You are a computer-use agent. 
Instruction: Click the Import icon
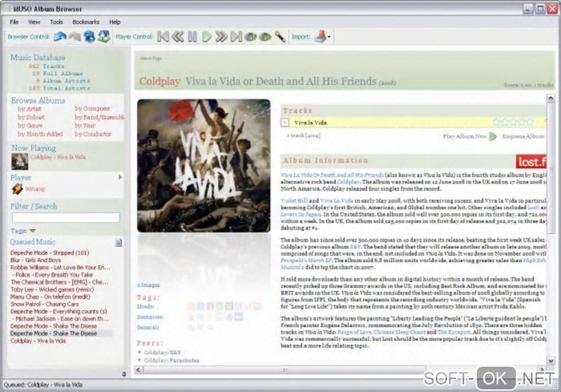[x=321, y=36]
